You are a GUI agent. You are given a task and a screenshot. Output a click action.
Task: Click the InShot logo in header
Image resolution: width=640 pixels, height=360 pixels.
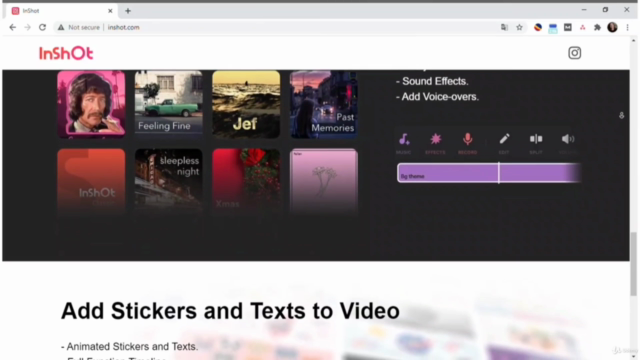tap(66, 53)
